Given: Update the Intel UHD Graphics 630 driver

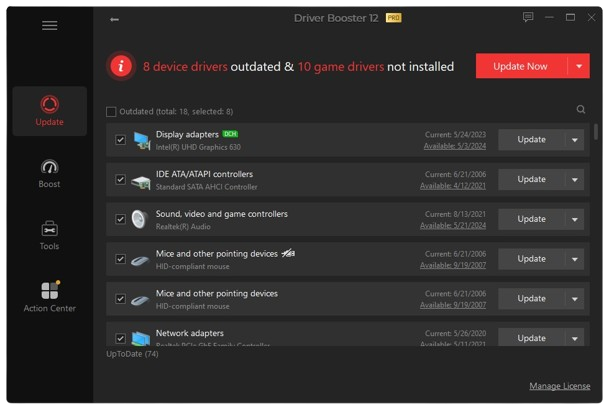Looking at the screenshot, I should pos(531,140).
